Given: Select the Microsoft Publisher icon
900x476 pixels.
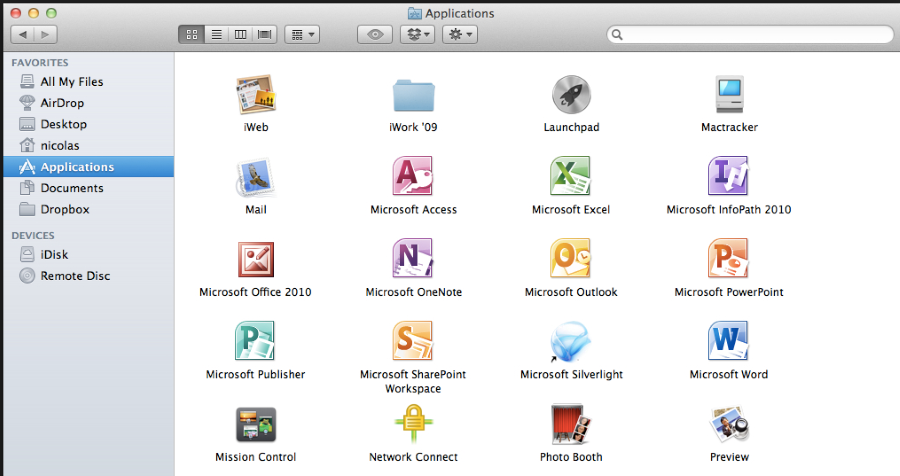Looking at the screenshot, I should click(255, 341).
